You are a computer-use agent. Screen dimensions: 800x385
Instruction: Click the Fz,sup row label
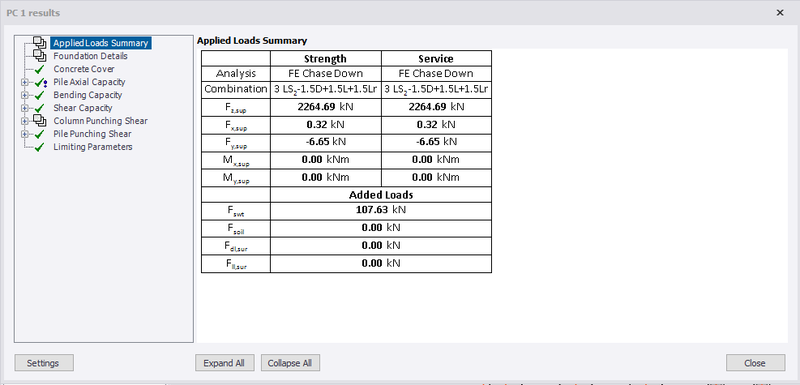(236, 108)
